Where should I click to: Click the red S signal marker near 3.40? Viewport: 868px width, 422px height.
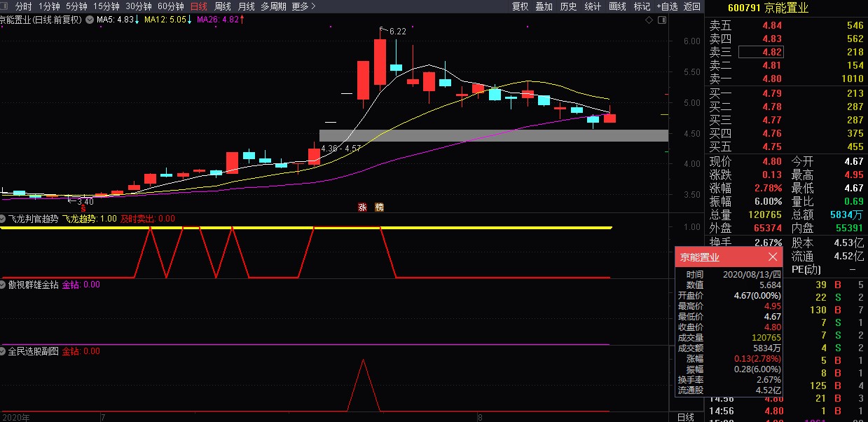83,208
